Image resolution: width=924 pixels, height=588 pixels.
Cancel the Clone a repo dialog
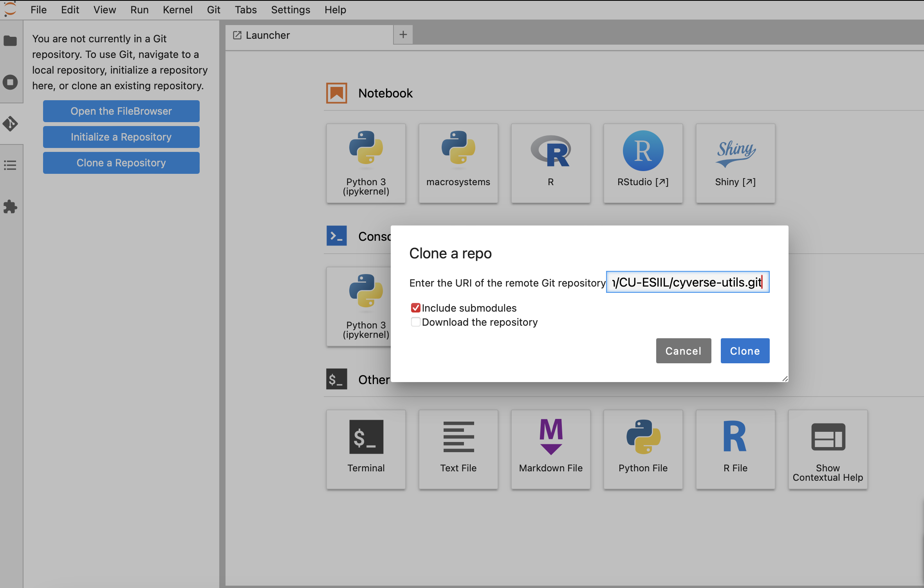(683, 351)
